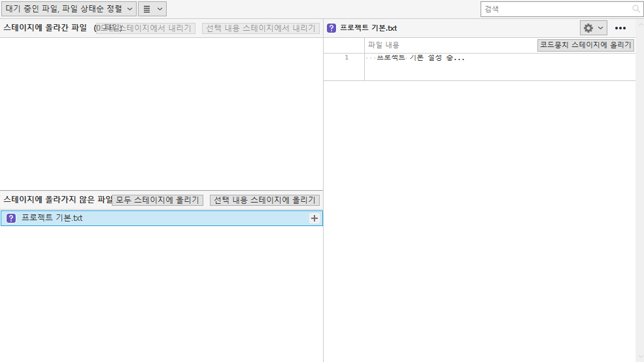Click the 파일 내용 hunk header
644x362 pixels.
coord(384,45)
